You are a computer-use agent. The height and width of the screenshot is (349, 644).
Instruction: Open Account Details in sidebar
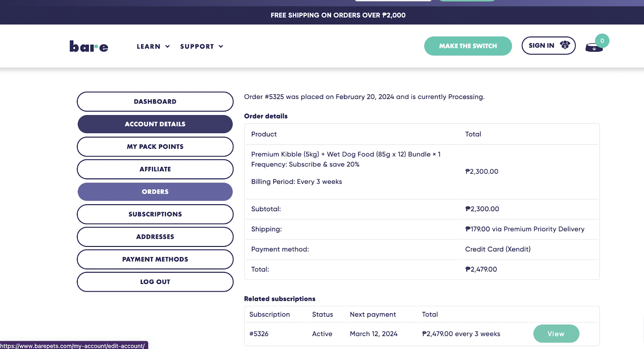[155, 124]
